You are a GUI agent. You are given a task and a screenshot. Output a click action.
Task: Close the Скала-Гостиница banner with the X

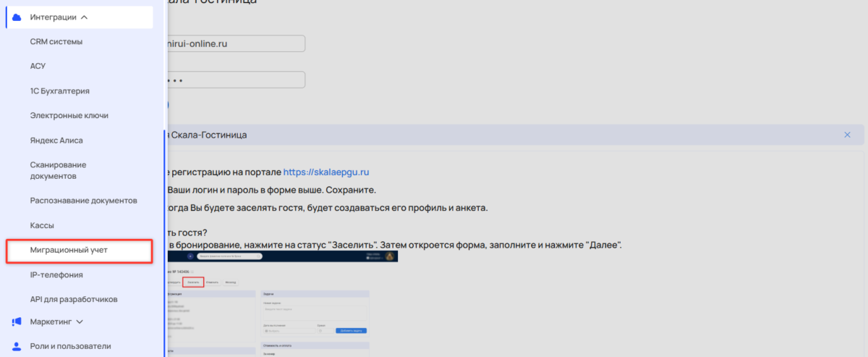click(847, 135)
